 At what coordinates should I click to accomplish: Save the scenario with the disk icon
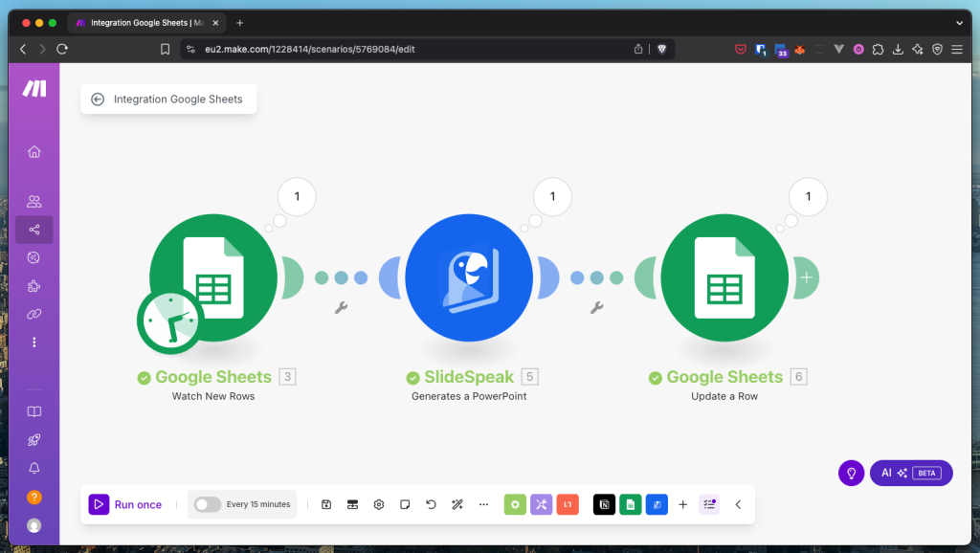(326, 504)
